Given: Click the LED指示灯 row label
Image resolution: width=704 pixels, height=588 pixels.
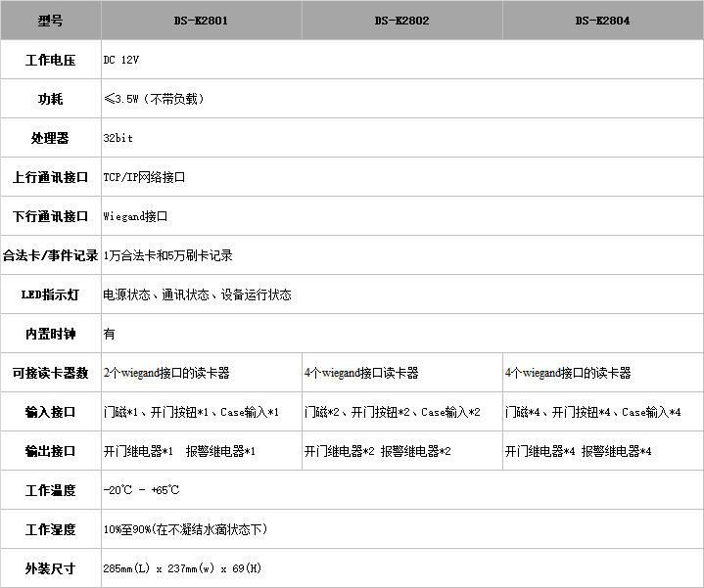Looking at the screenshot, I should 50,294.
